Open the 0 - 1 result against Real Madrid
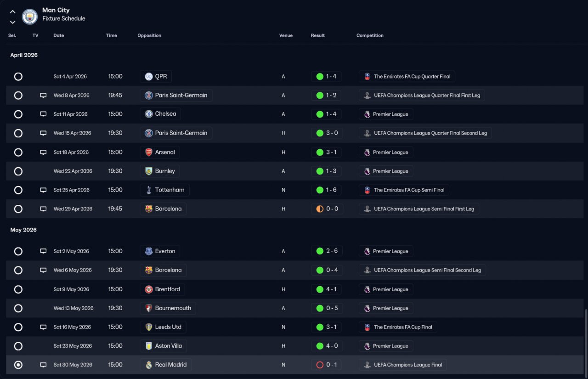This screenshot has width=588, height=379. pos(327,365)
